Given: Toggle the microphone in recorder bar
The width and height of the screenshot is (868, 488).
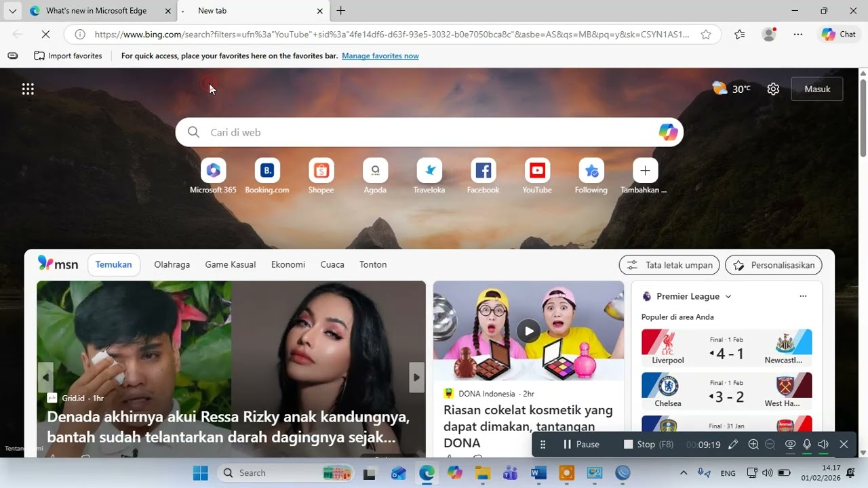Looking at the screenshot, I should pyautogui.click(x=807, y=445).
